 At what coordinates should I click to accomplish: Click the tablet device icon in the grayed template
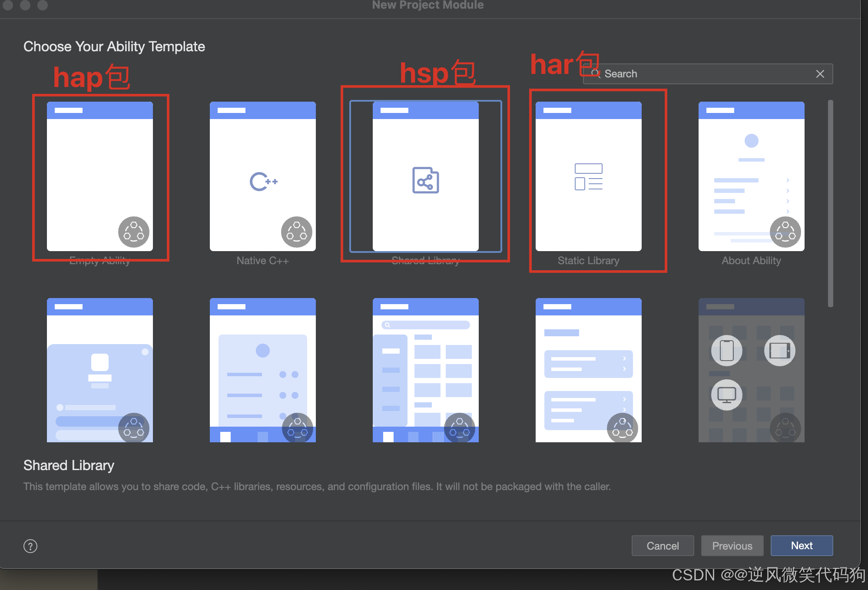(x=779, y=351)
